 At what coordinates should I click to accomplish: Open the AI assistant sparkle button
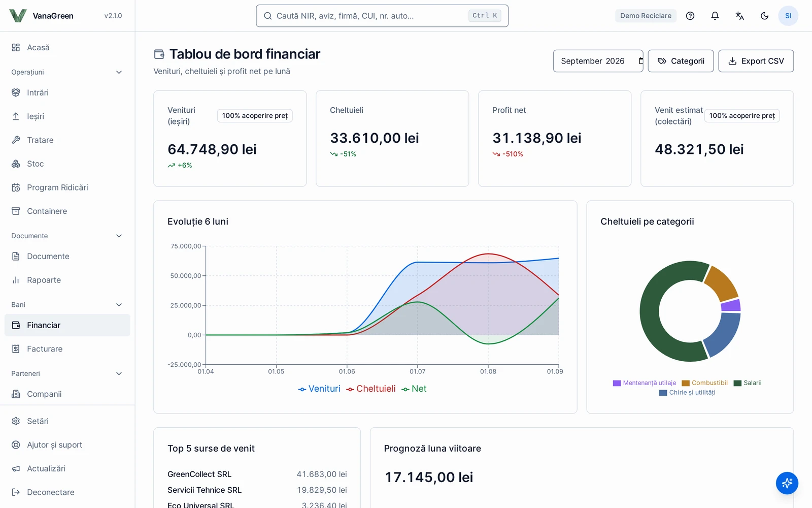(787, 483)
